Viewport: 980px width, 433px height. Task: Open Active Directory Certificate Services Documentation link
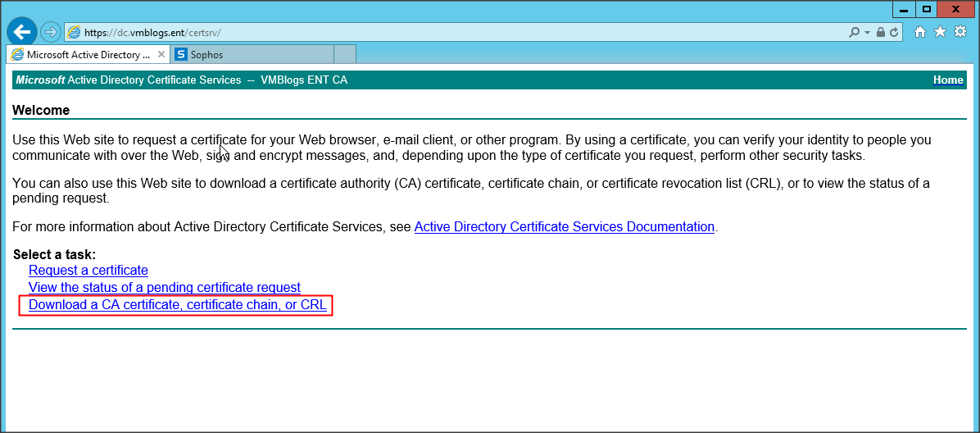tap(565, 227)
